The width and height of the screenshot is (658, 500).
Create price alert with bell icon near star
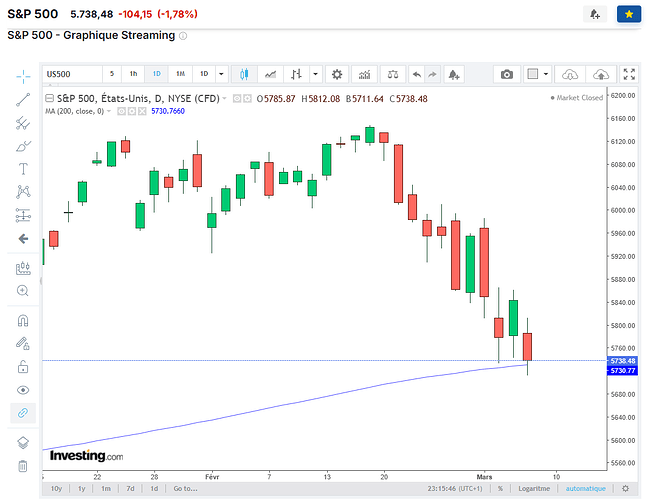click(595, 14)
